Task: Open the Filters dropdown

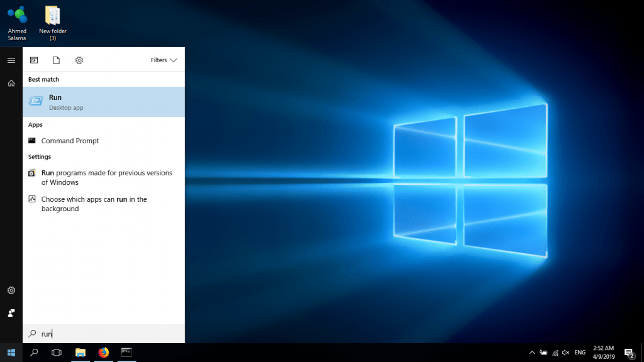Action: click(x=164, y=60)
